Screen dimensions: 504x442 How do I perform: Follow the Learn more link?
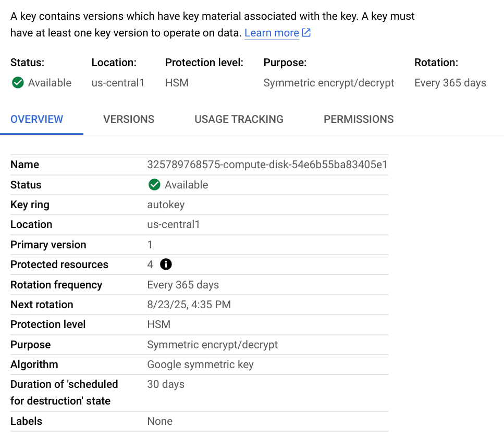272,33
